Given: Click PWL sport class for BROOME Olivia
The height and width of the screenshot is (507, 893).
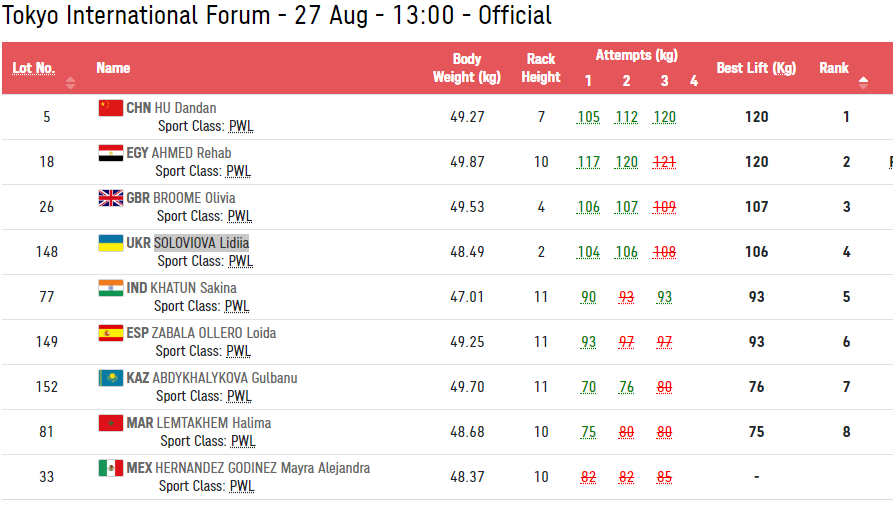Looking at the screenshot, I should coord(239,216).
